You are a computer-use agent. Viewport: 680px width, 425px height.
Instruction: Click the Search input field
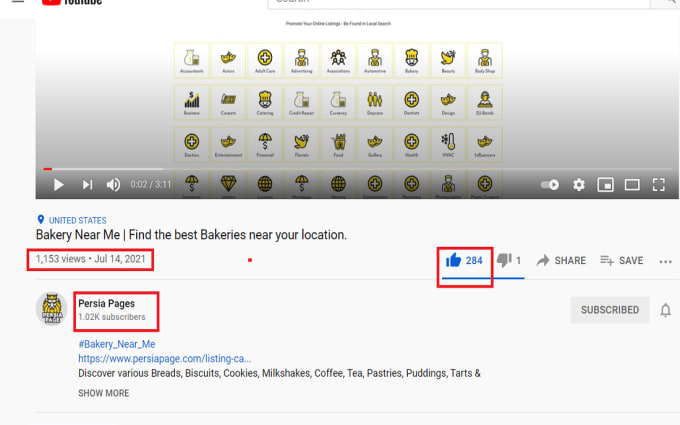(459, 3)
